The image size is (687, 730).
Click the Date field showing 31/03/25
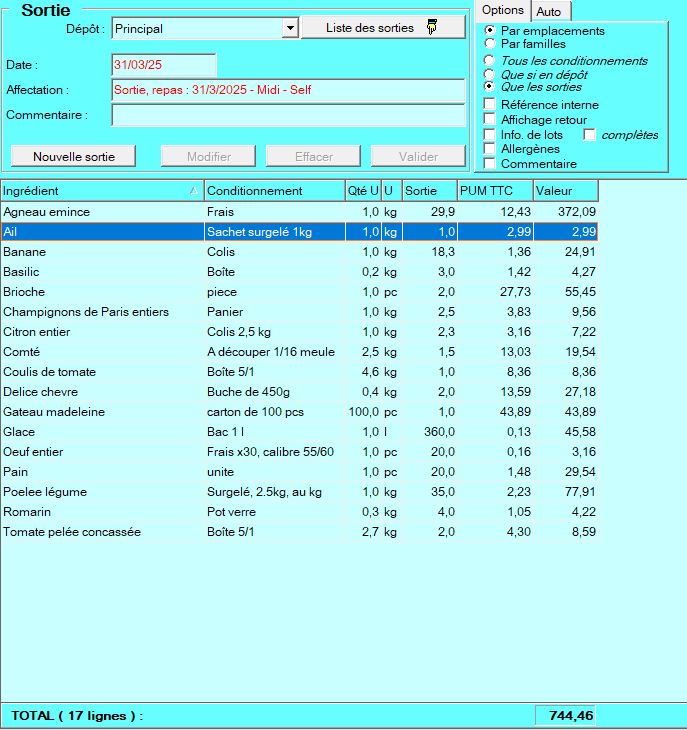coord(163,65)
